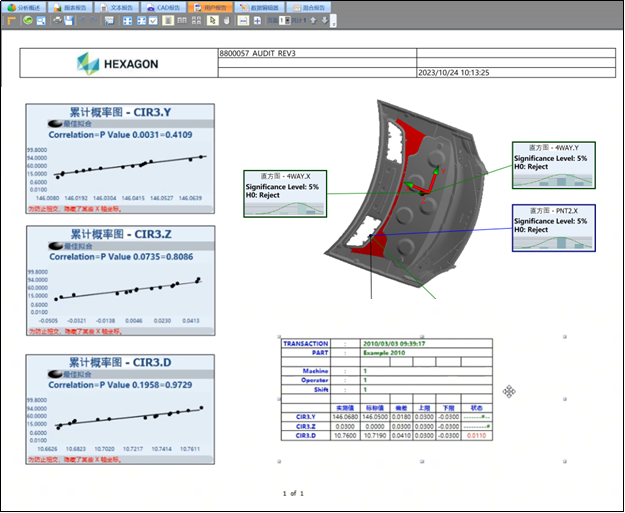Open toolbar overflow options arrow
The width and height of the screenshot is (625, 513).
pyautogui.click(x=334, y=21)
